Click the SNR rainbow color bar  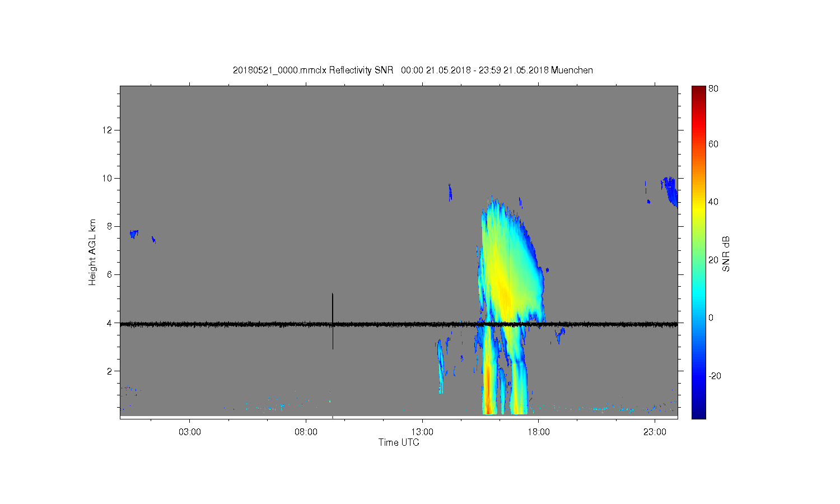click(698, 252)
